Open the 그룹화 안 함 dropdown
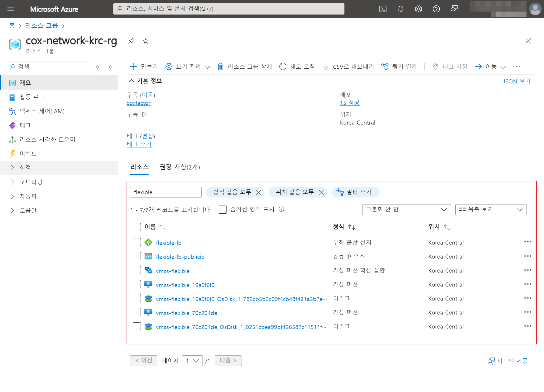The height and width of the screenshot is (392, 544). 406,209
